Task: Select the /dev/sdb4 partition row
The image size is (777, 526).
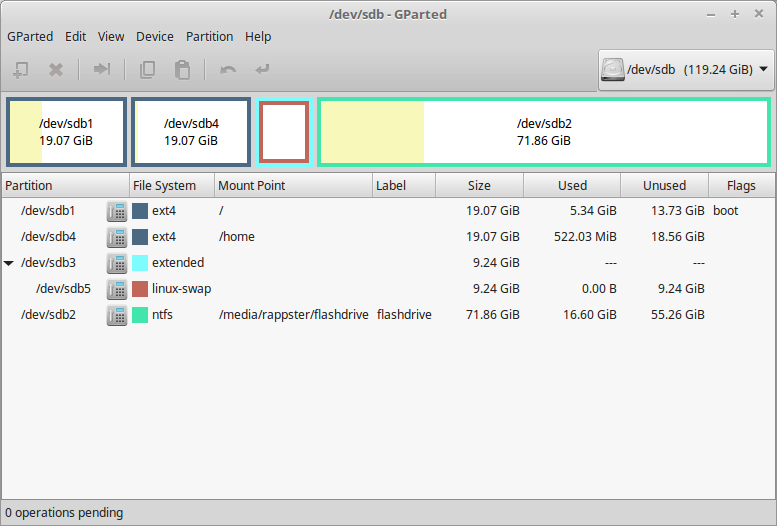Action: coord(388,237)
